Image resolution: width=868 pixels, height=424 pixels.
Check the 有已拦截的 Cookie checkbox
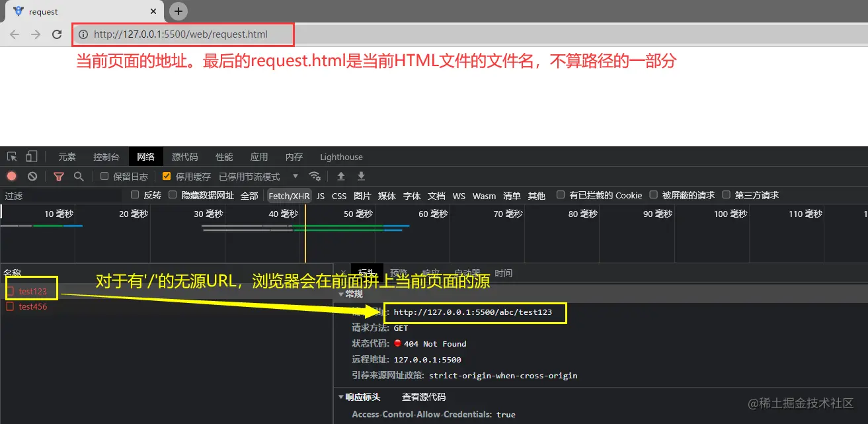(x=561, y=195)
